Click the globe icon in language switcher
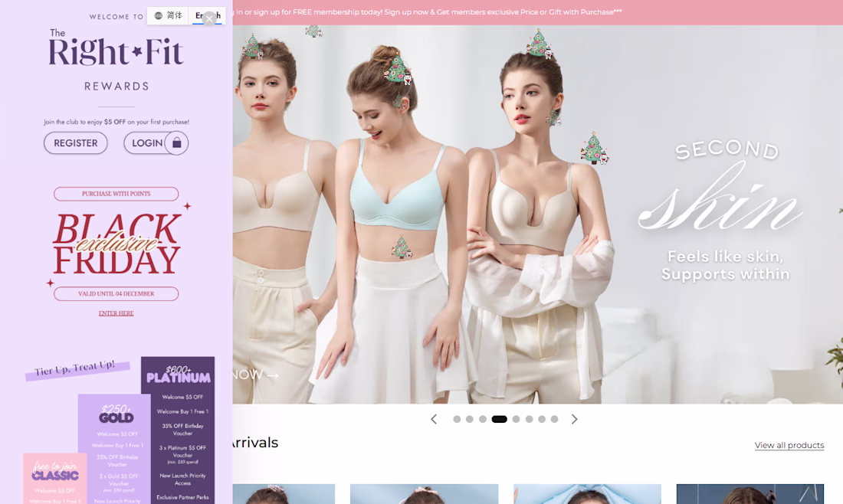The image size is (843, 504). (x=158, y=15)
